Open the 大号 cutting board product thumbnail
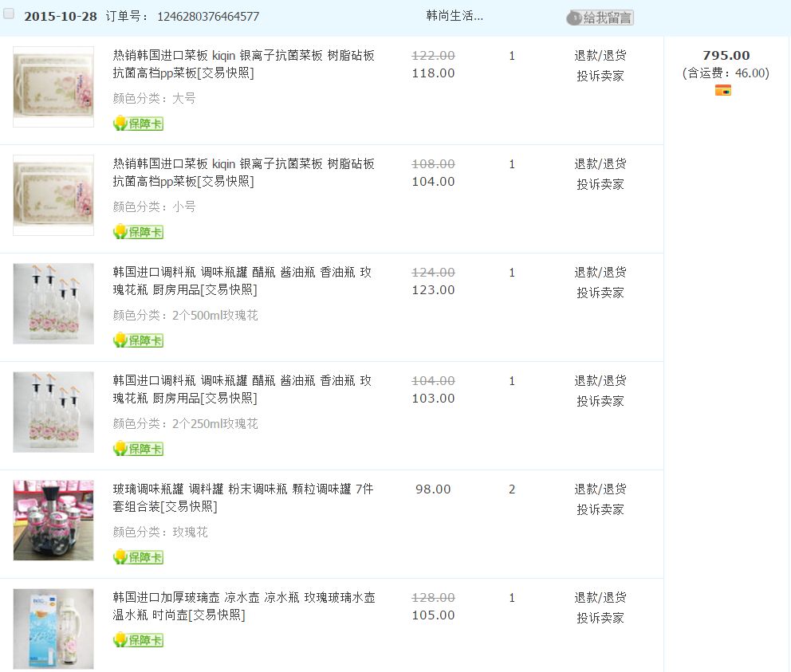 tap(53, 86)
